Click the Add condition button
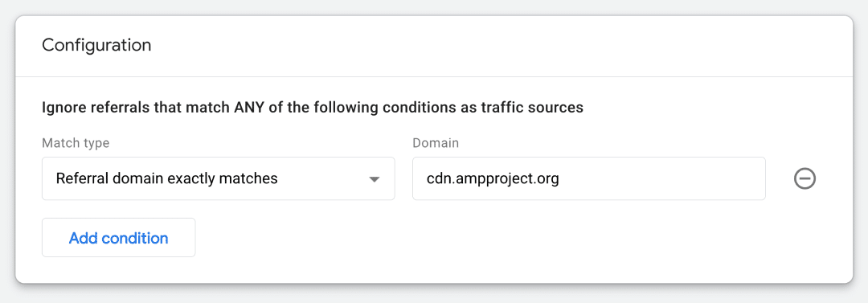The height and width of the screenshot is (303, 868). pyautogui.click(x=118, y=238)
